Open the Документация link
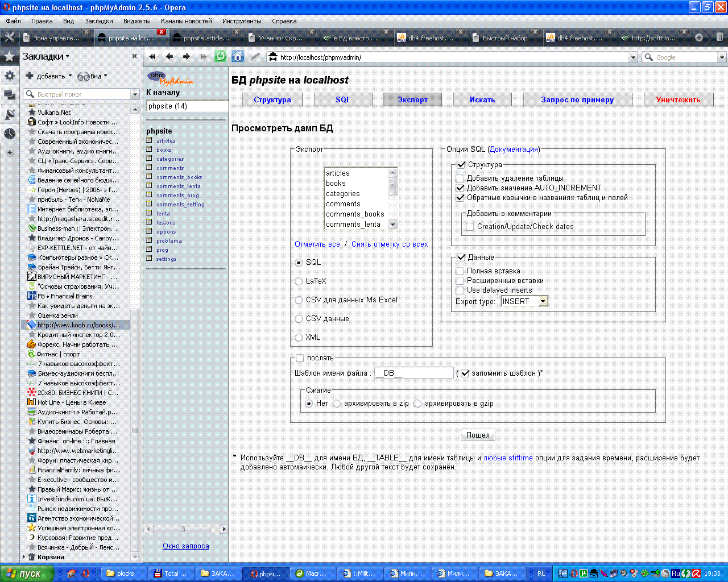This screenshot has height=582, width=728. 514,149
